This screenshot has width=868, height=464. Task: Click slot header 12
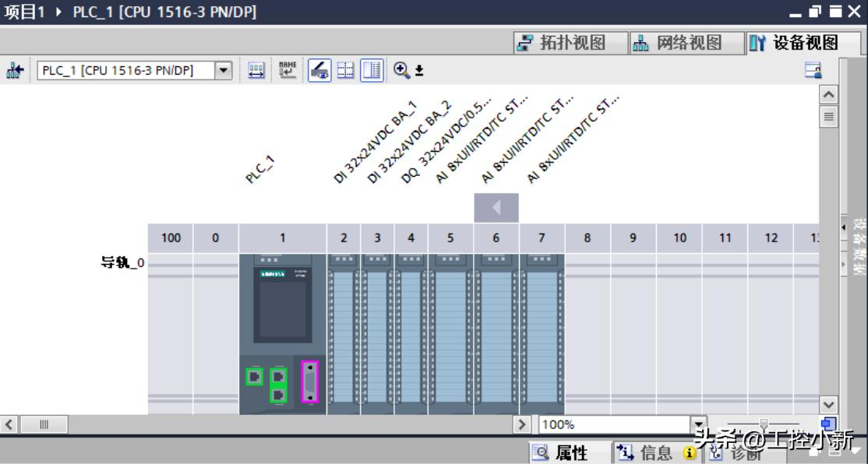[x=771, y=237]
